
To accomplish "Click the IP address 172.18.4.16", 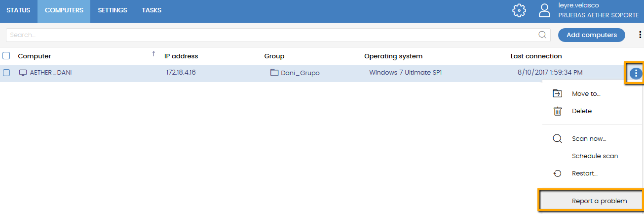I will click(181, 73).
